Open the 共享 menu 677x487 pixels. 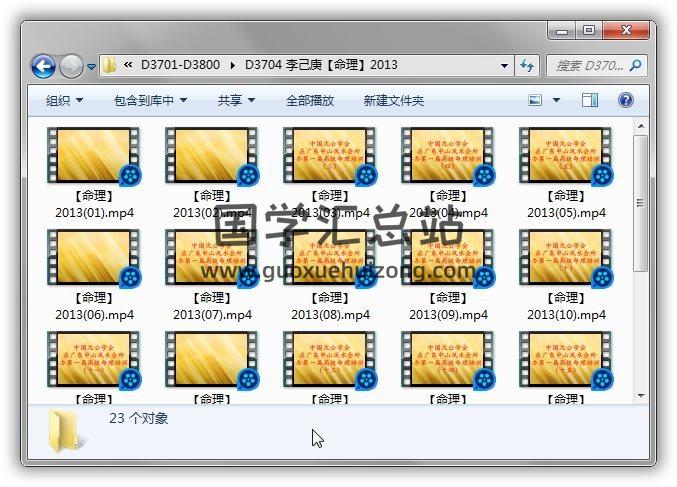pos(236,101)
